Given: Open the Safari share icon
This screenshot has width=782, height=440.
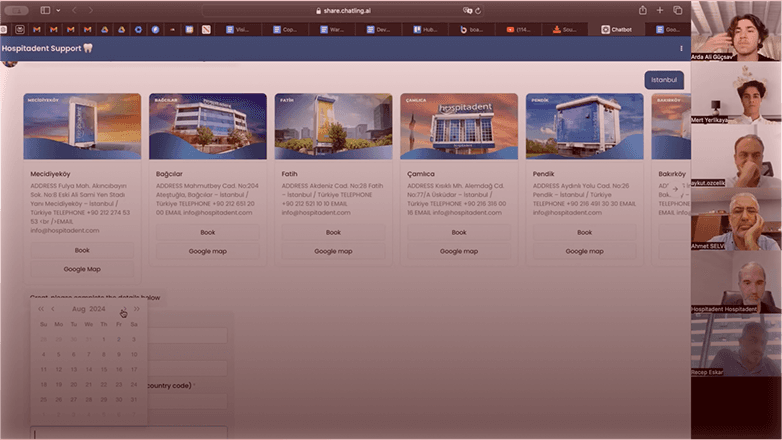Looking at the screenshot, I should pyautogui.click(x=643, y=10).
